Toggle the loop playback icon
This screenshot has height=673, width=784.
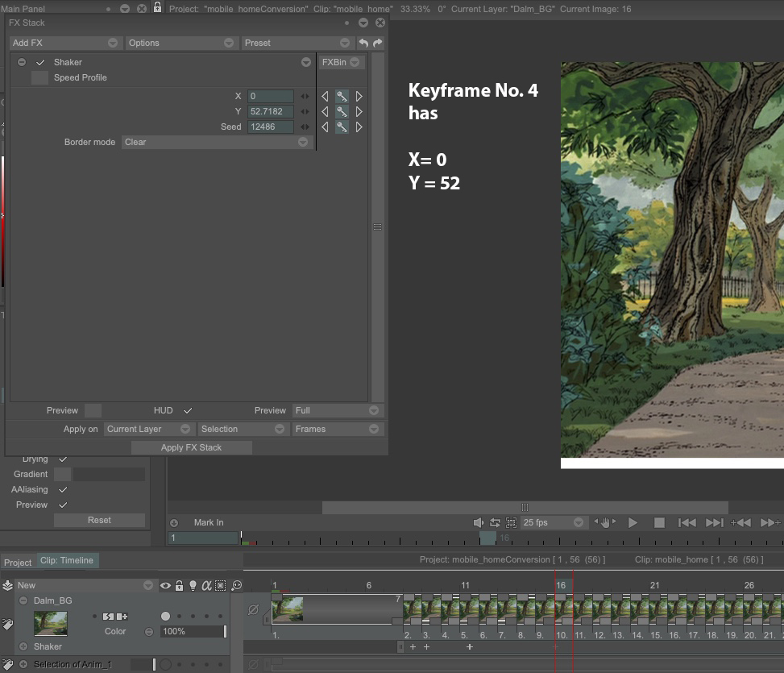click(x=495, y=522)
